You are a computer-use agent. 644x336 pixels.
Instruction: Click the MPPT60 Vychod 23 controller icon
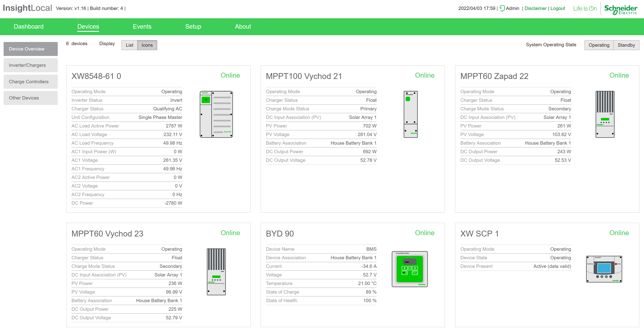216,272
